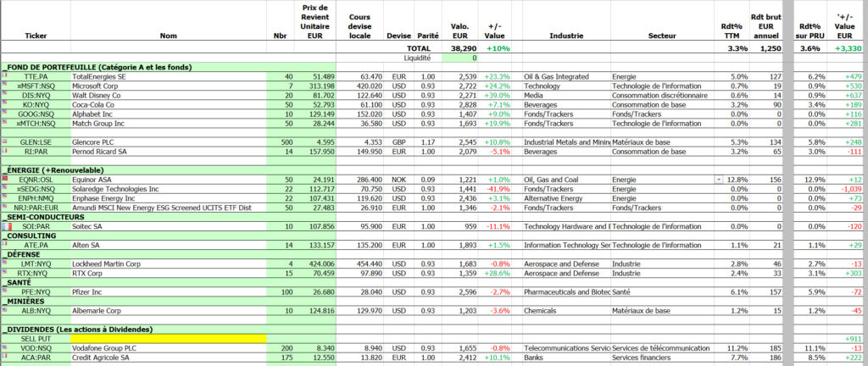Select the FOND DE PORTEFEUILLE section heading

tap(97, 68)
